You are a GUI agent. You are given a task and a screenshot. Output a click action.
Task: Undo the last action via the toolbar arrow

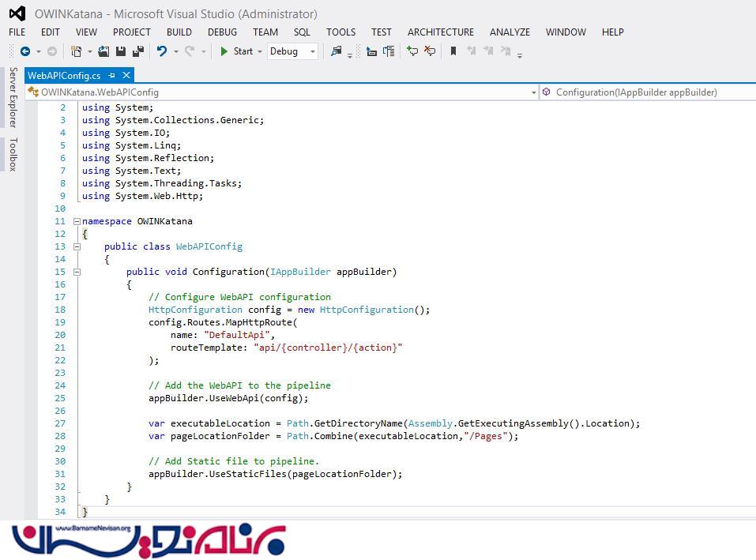click(162, 51)
